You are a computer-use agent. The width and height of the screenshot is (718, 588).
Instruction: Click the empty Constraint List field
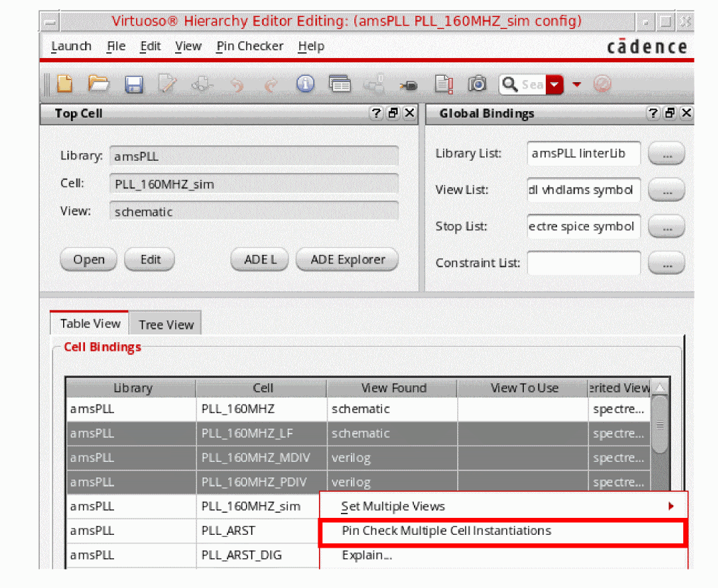583,263
